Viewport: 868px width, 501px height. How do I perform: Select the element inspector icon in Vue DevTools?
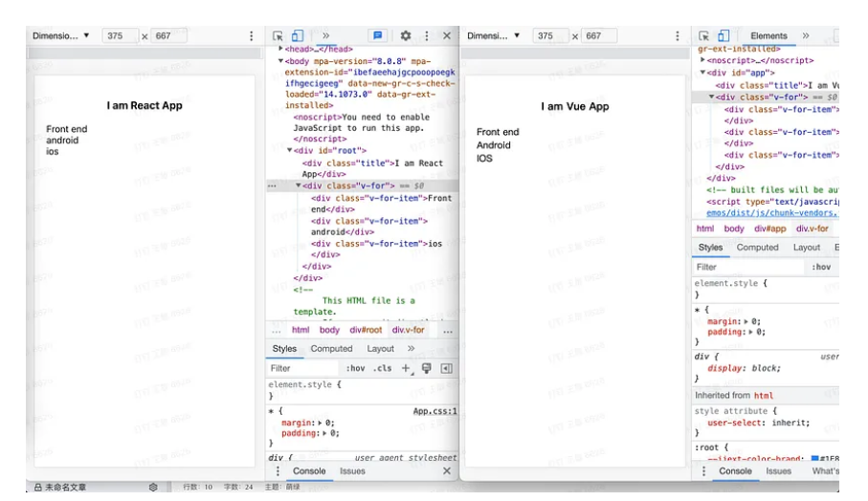coord(704,36)
